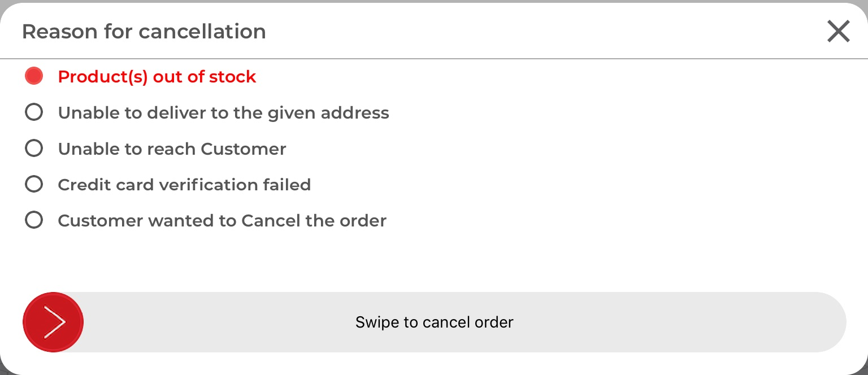
Task: Click the Swipe to cancel order text
Action: (434, 322)
